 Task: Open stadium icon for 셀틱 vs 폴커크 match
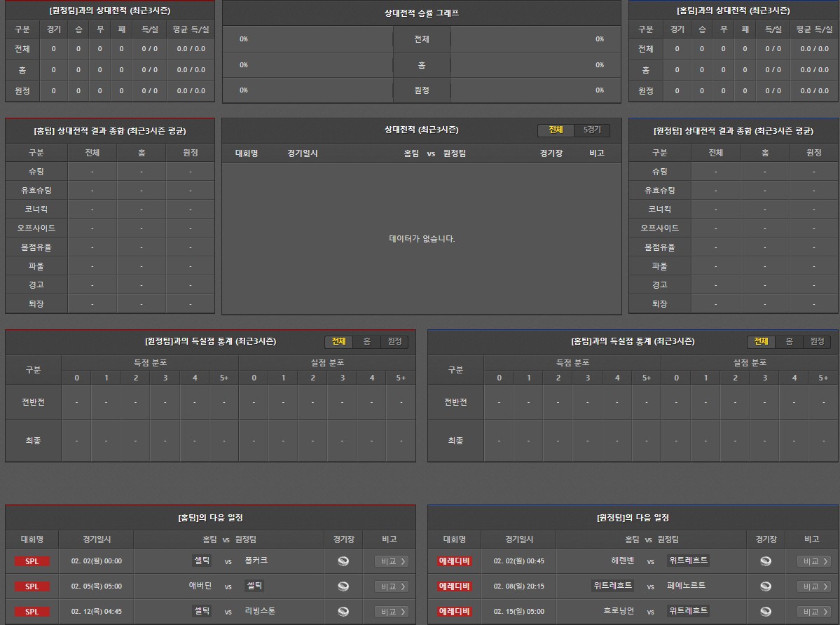(343, 561)
